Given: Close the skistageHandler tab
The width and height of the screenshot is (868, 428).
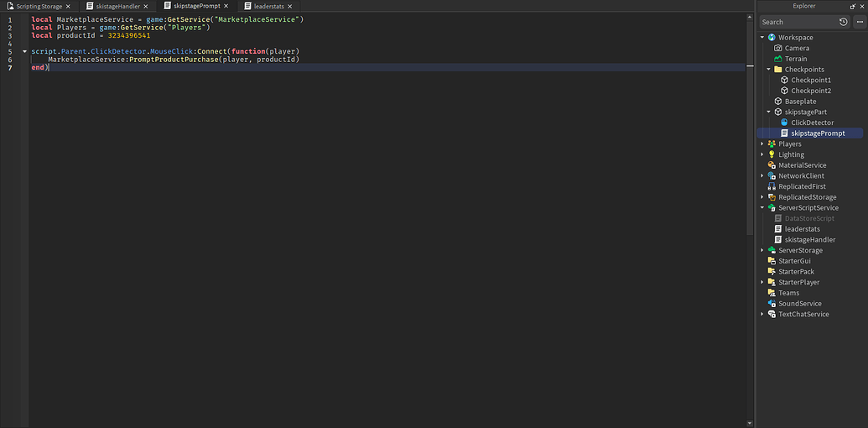Looking at the screenshot, I should (x=146, y=6).
